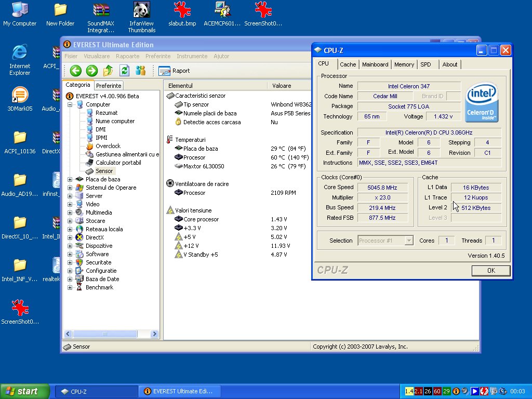The width and height of the screenshot is (532, 399).
Task: Open the slabut.bmp desktop file
Action: click(x=182, y=14)
